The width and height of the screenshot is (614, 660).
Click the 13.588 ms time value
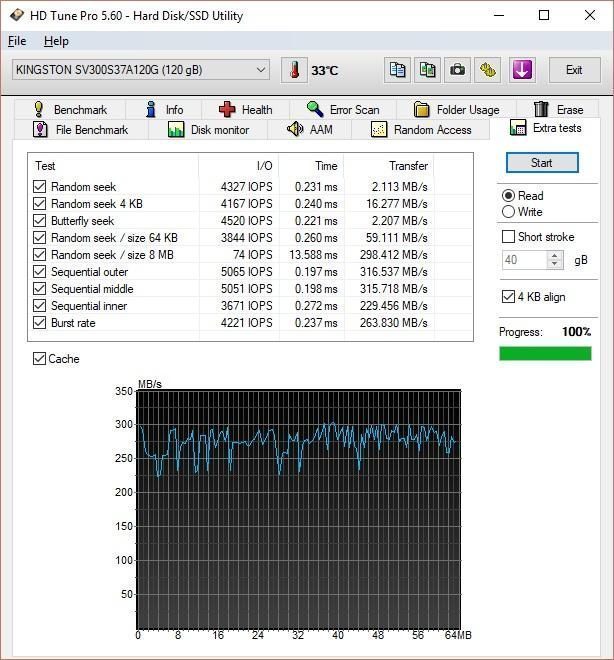313,255
